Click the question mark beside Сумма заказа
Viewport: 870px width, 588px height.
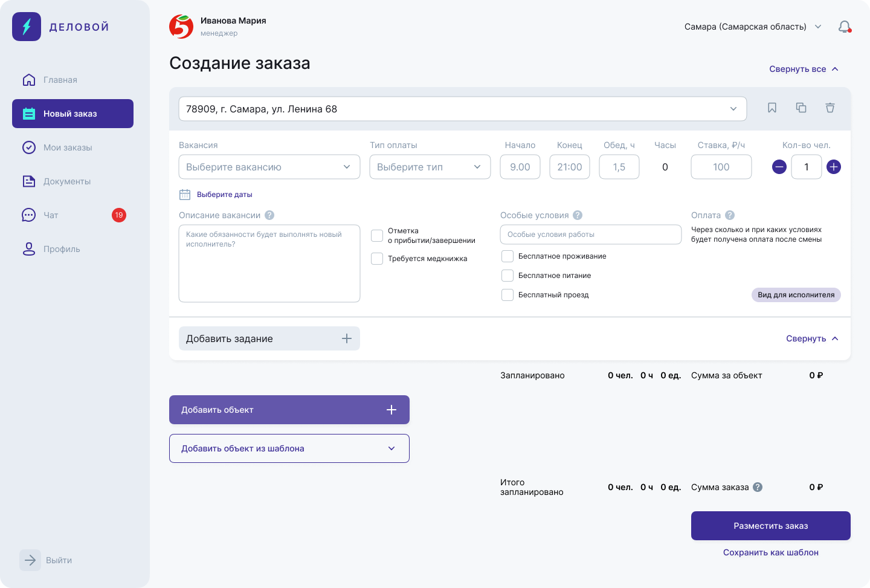click(x=758, y=487)
